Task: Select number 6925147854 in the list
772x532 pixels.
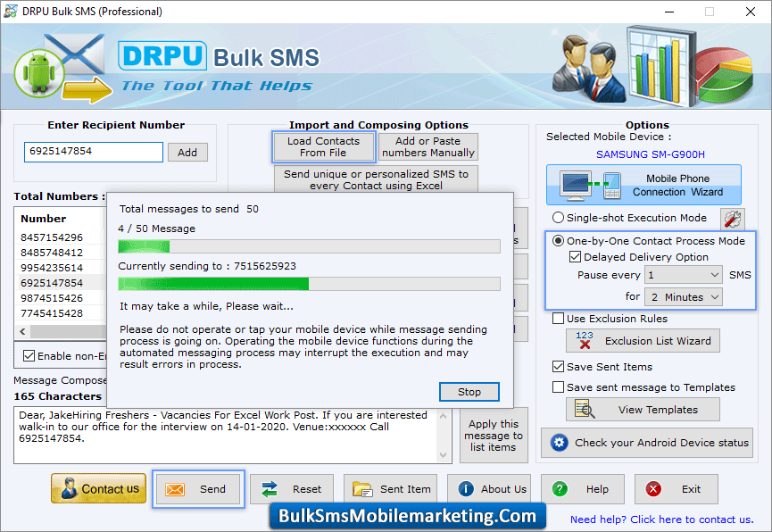Action: [52, 283]
